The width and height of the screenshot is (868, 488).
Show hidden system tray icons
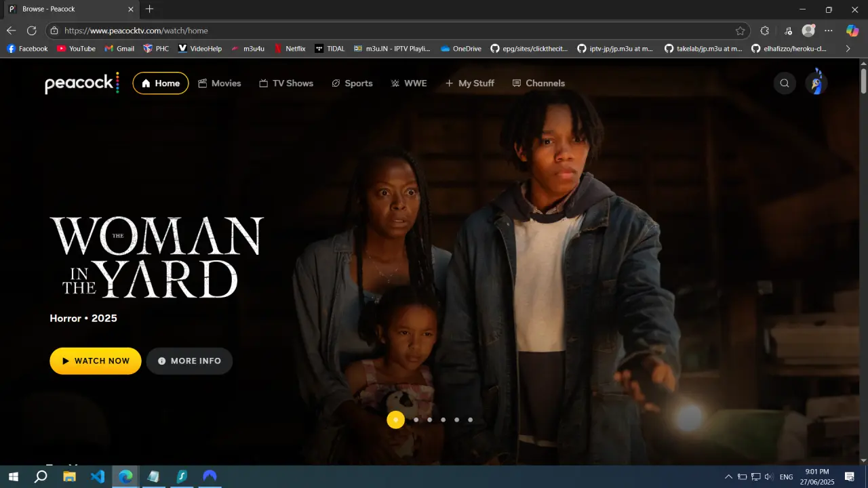728,477
